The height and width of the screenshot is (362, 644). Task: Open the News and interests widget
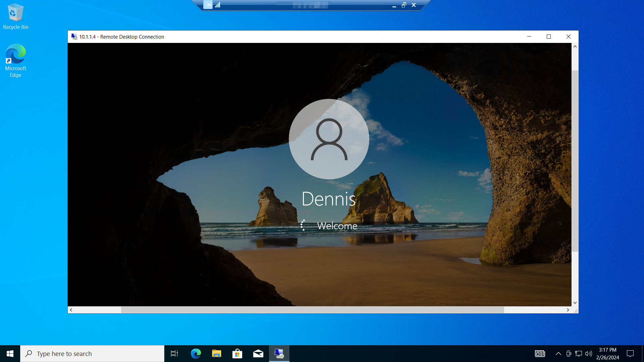[x=540, y=354]
